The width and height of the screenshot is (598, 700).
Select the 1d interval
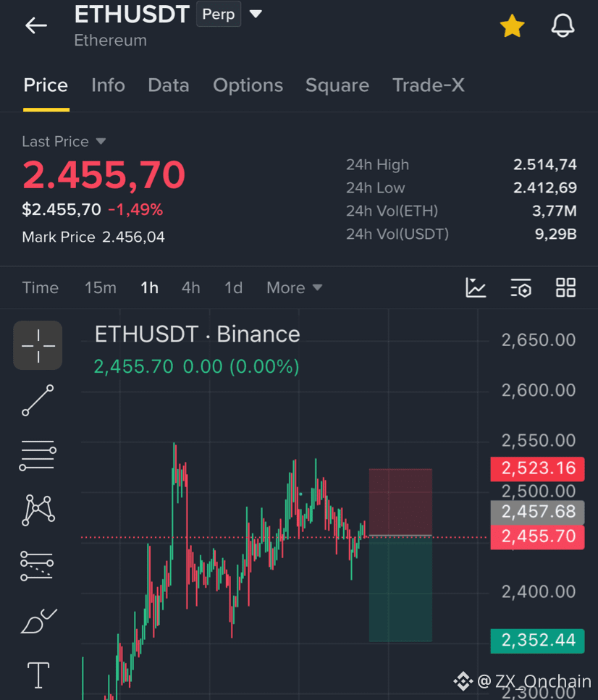coord(233,288)
